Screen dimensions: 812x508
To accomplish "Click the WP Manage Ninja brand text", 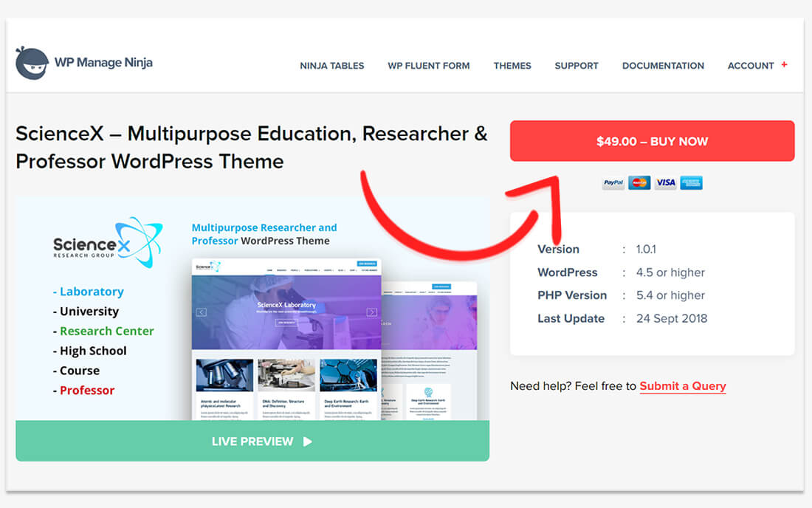I will pos(103,63).
